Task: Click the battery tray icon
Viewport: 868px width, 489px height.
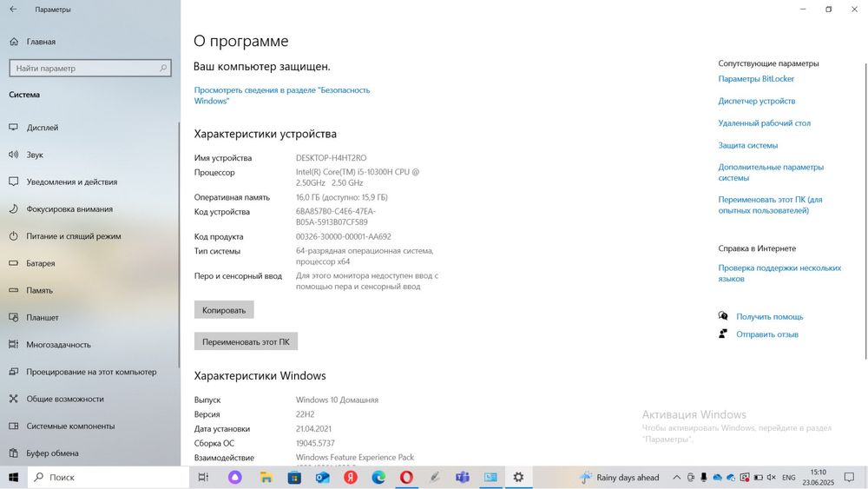Action: (758, 478)
